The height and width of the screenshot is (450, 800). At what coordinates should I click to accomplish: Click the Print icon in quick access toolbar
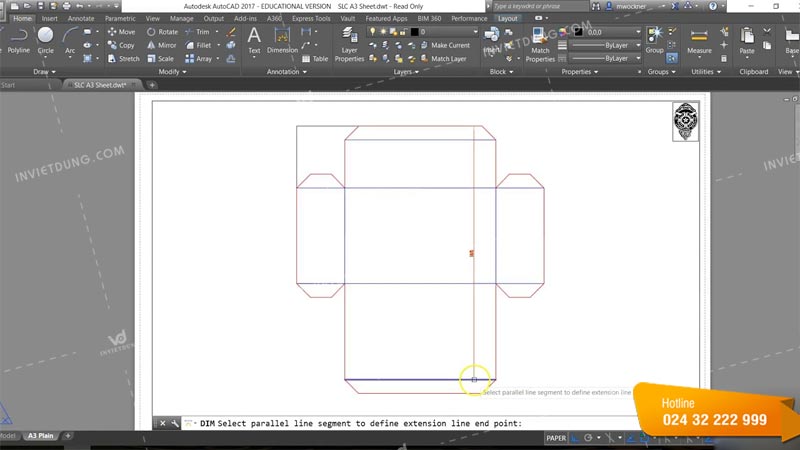pyautogui.click(x=66, y=6)
